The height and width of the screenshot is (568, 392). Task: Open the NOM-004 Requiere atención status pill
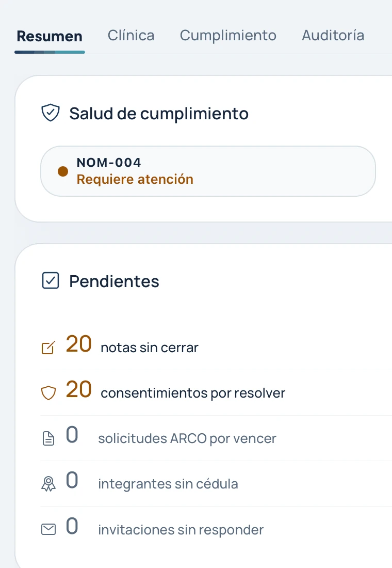[208, 171]
